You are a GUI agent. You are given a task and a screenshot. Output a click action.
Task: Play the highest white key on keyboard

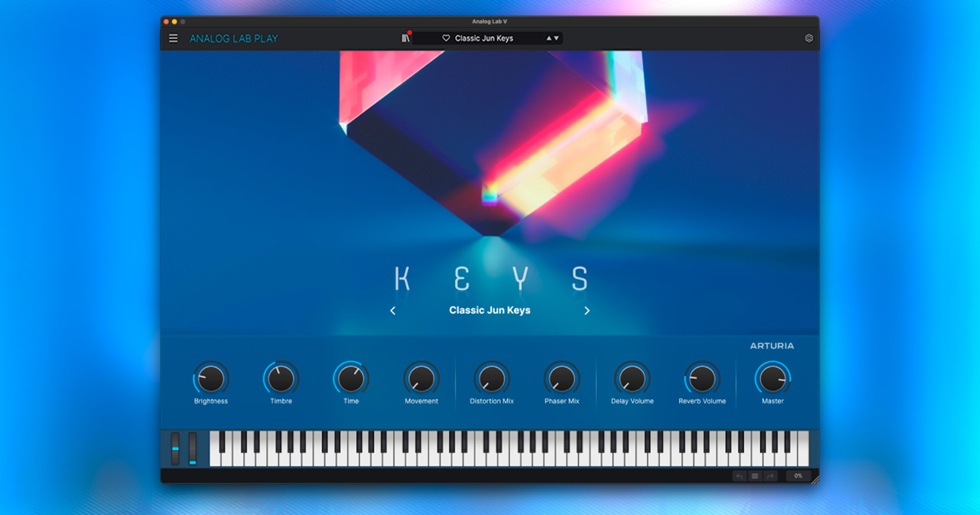[x=803, y=449]
